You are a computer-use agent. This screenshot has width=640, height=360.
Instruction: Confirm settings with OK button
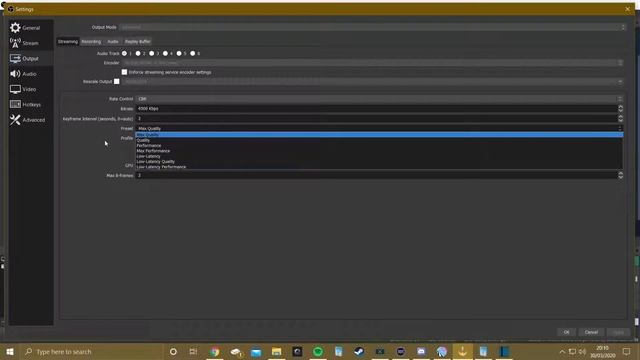coord(567,332)
